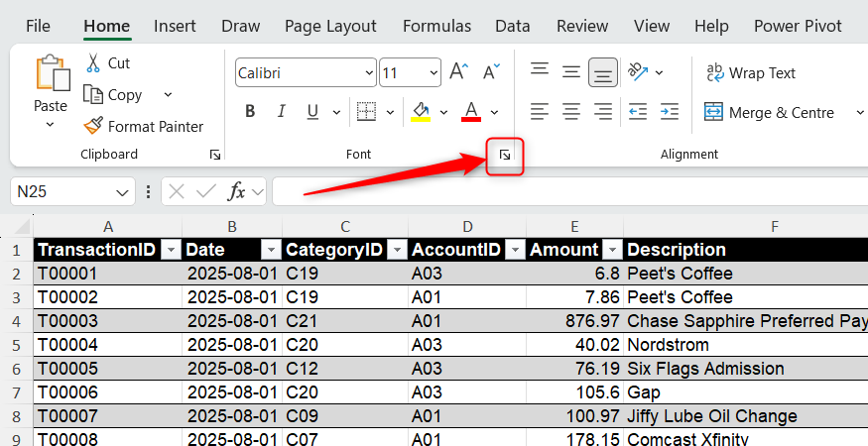Switch to the Page Layout tab
Image resolution: width=868 pixels, height=446 pixels.
click(330, 26)
